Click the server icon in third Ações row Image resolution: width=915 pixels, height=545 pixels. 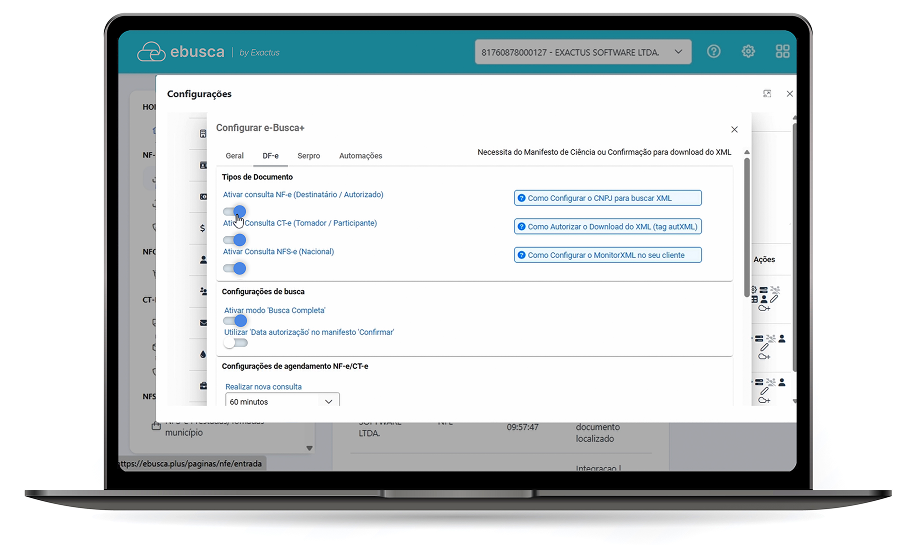click(x=759, y=382)
